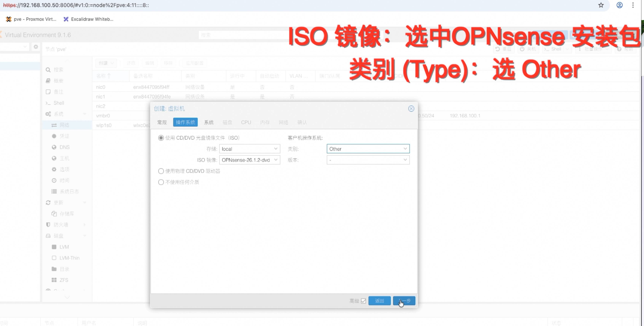Open the 备注 notes icon

48,92
